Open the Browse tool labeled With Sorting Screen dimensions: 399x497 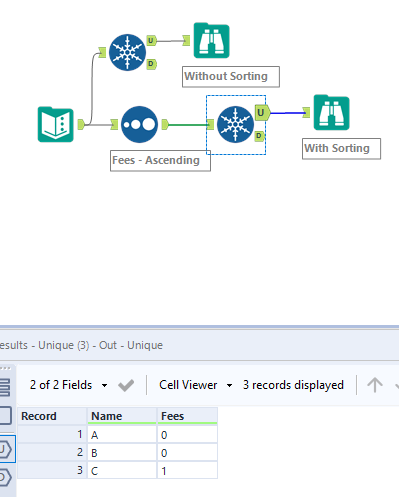tap(332, 112)
